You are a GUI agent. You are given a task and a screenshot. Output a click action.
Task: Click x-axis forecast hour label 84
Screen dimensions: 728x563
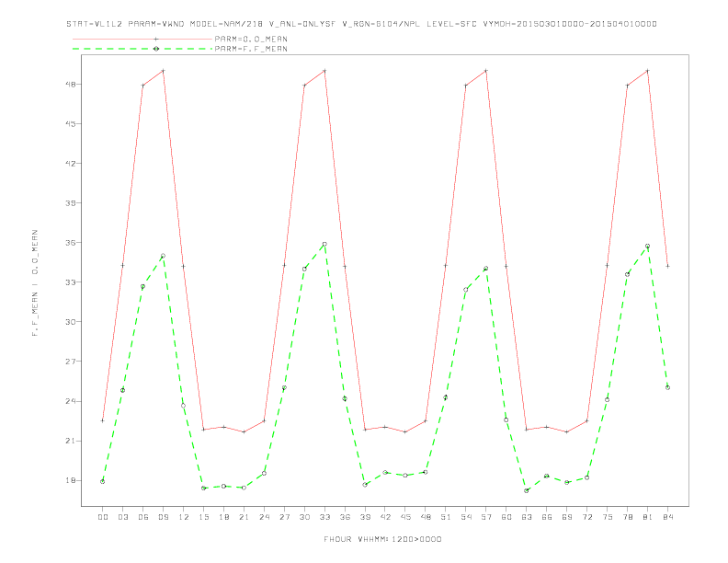click(667, 517)
